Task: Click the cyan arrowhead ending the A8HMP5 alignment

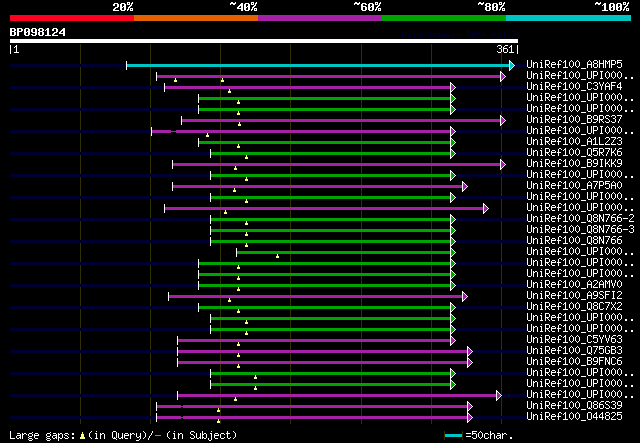Action: [512, 65]
